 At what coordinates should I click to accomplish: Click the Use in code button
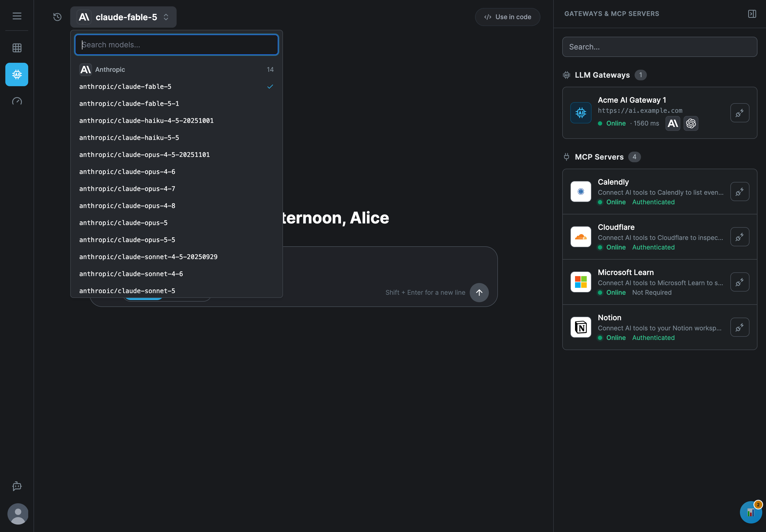coord(507,17)
